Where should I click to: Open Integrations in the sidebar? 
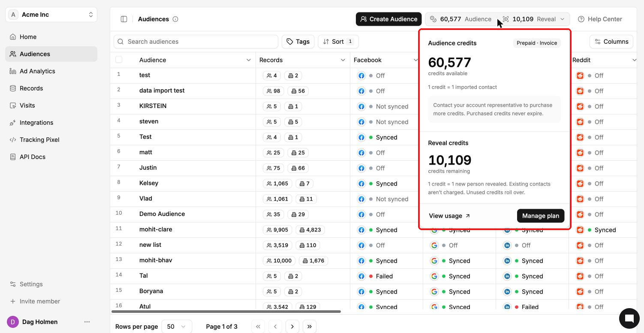[x=51, y=123]
